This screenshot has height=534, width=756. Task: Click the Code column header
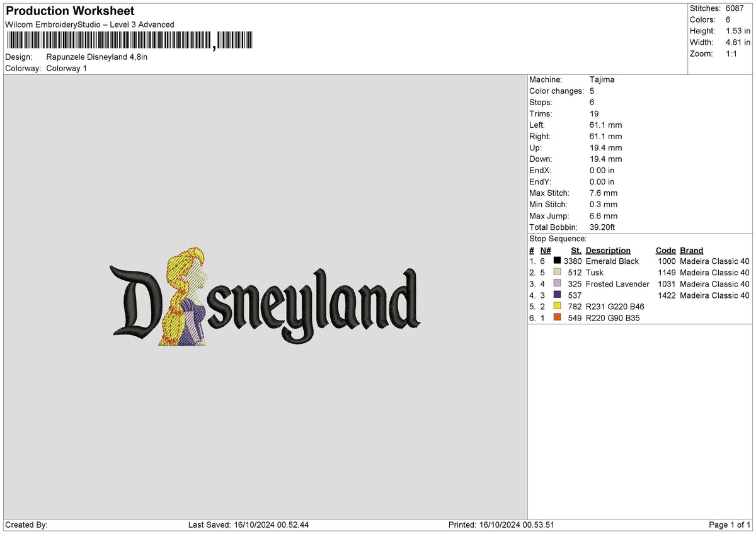tap(665, 250)
